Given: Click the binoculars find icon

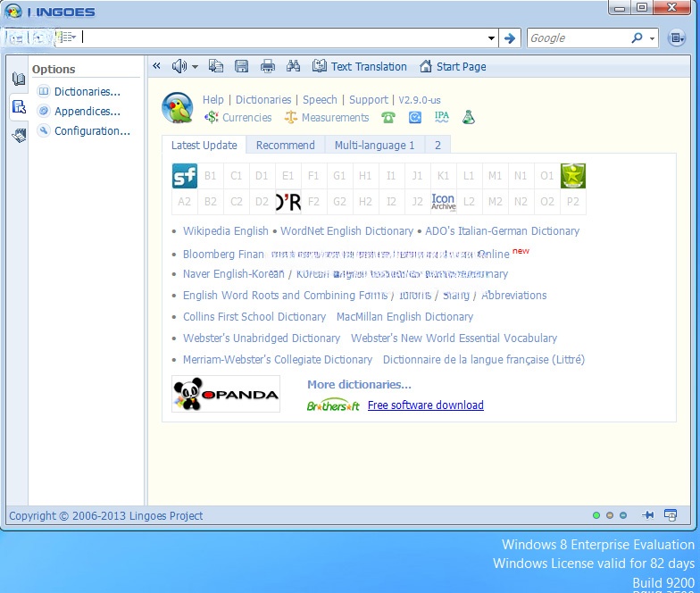Looking at the screenshot, I should point(293,66).
